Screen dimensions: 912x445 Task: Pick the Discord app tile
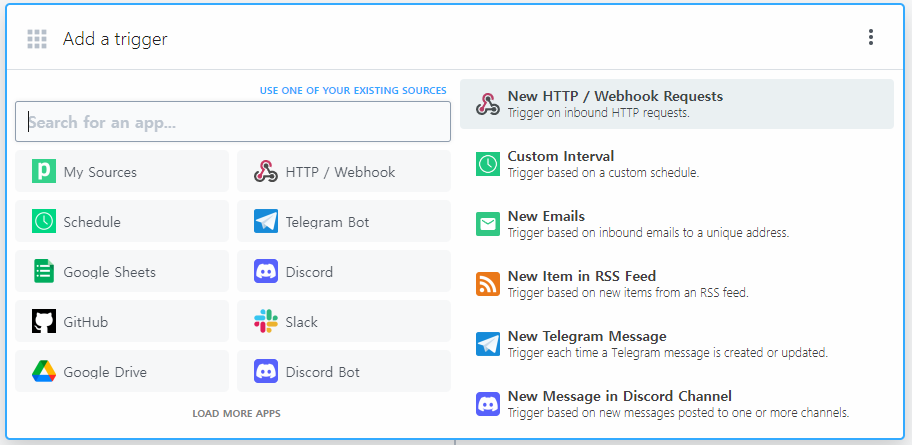click(x=344, y=271)
